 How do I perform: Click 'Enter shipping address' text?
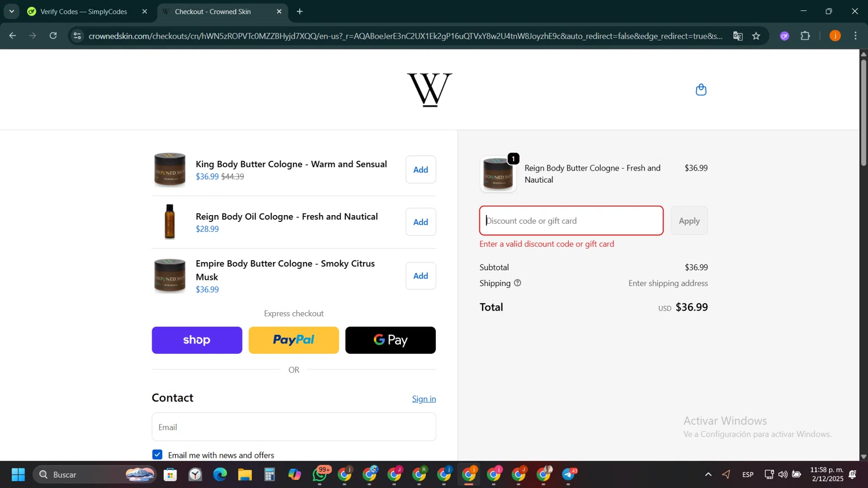coord(668,283)
